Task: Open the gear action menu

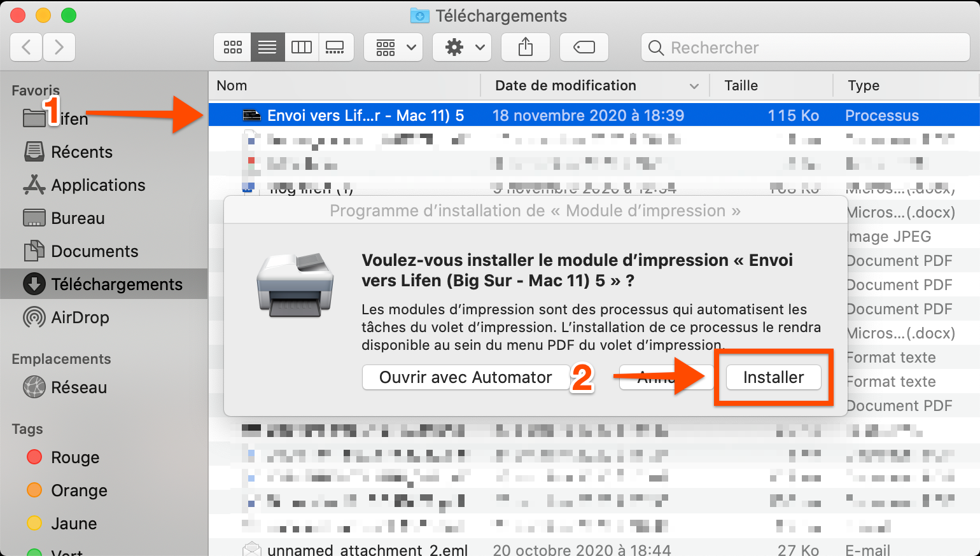Action: click(462, 47)
